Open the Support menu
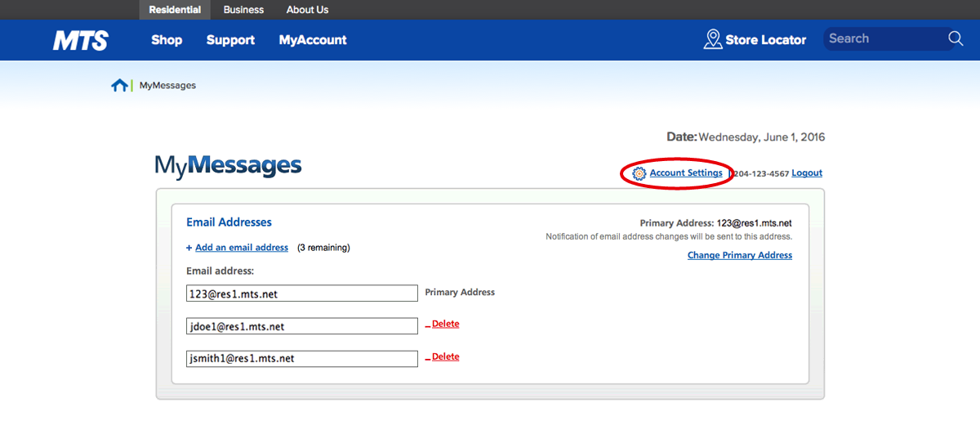Image resolution: width=980 pixels, height=439 pixels. tap(230, 39)
